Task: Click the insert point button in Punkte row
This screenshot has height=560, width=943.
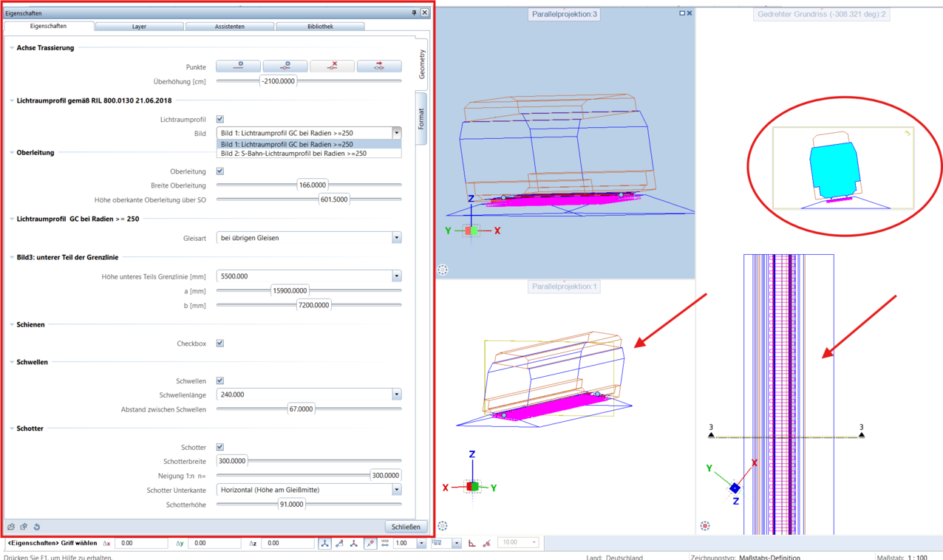Action: [x=285, y=66]
